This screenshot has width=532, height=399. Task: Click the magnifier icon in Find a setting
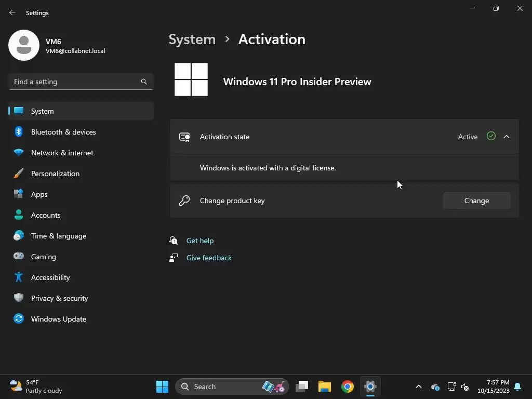[x=144, y=82]
